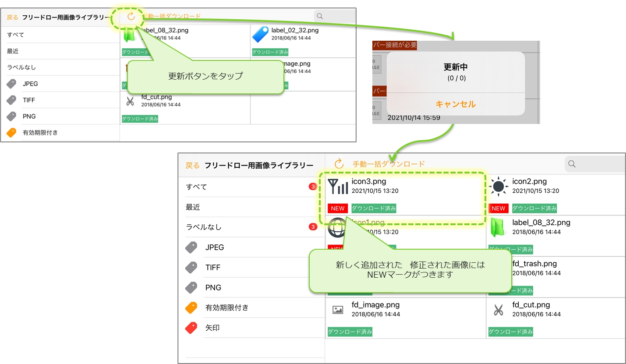Click the magnifier icon in the lower window search box

[x=572, y=164]
